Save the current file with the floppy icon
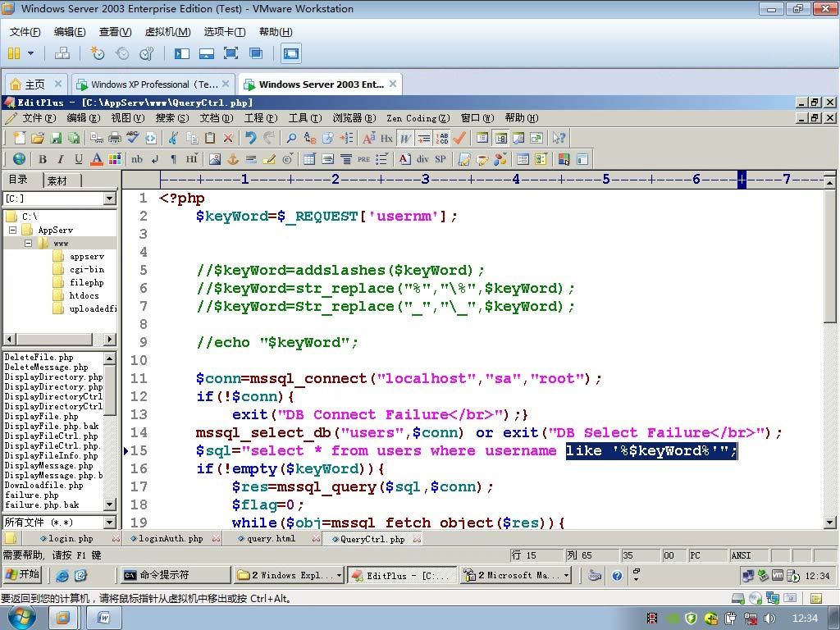 point(56,138)
